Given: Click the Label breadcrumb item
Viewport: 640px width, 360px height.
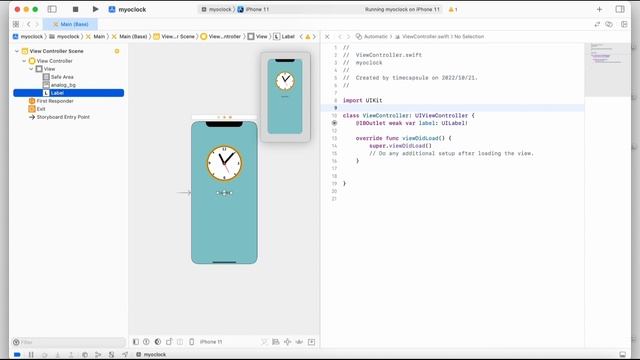Looking at the screenshot, I should click(x=284, y=36).
